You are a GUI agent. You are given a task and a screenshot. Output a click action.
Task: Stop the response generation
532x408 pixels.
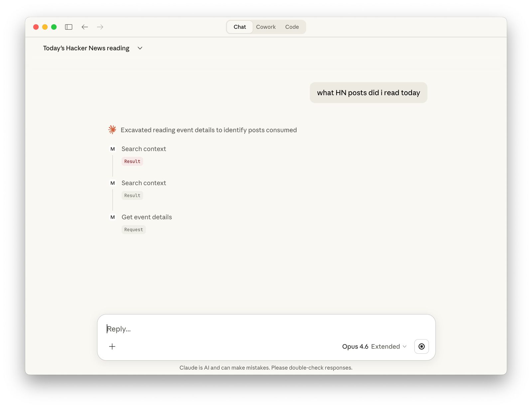pos(422,346)
